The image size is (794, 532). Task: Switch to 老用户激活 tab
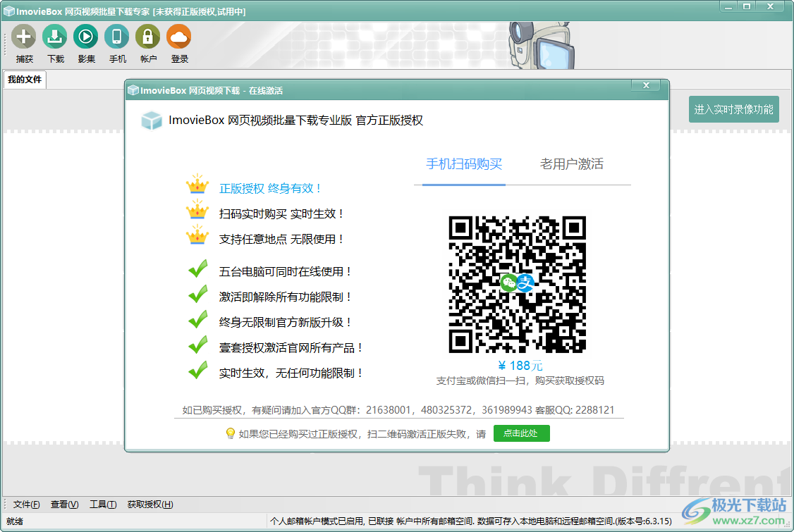coord(572,164)
